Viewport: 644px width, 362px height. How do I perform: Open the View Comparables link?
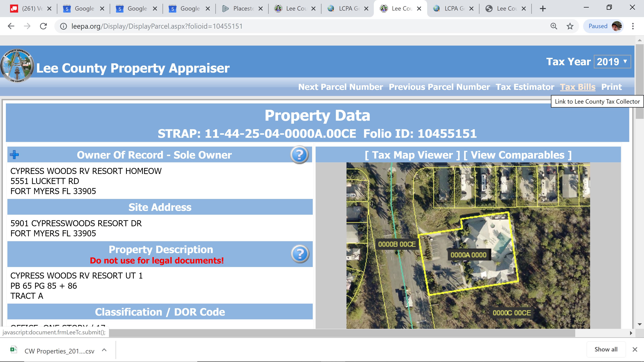pos(518,155)
